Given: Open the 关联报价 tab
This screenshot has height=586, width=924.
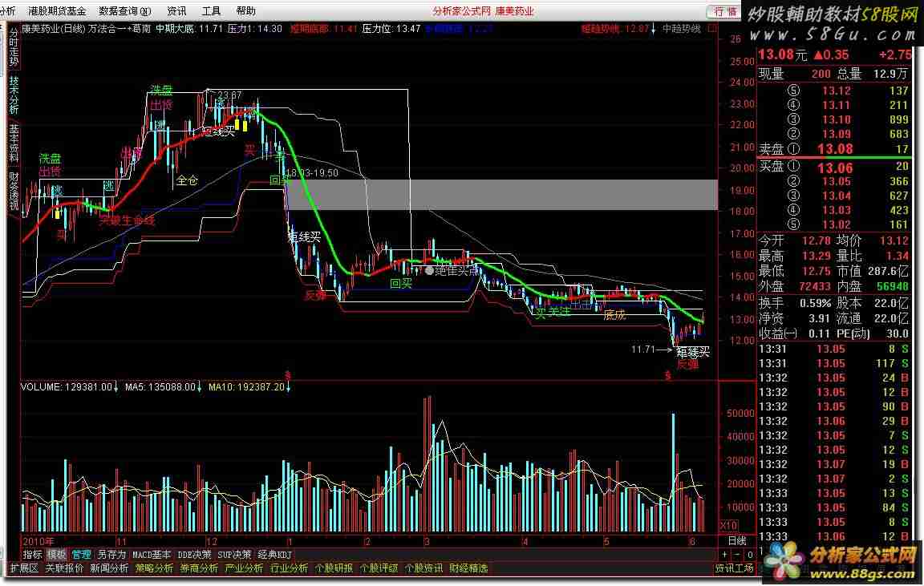Looking at the screenshot, I should coord(64,568).
